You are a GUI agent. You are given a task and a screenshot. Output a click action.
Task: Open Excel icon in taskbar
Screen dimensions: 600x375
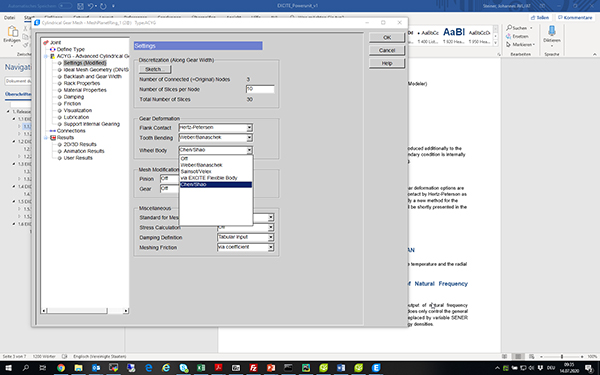[201, 368]
